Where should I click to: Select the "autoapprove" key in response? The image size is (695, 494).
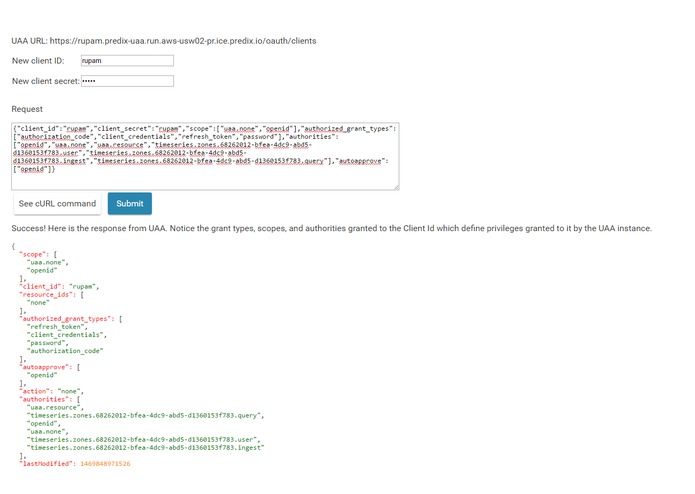[x=46, y=367]
